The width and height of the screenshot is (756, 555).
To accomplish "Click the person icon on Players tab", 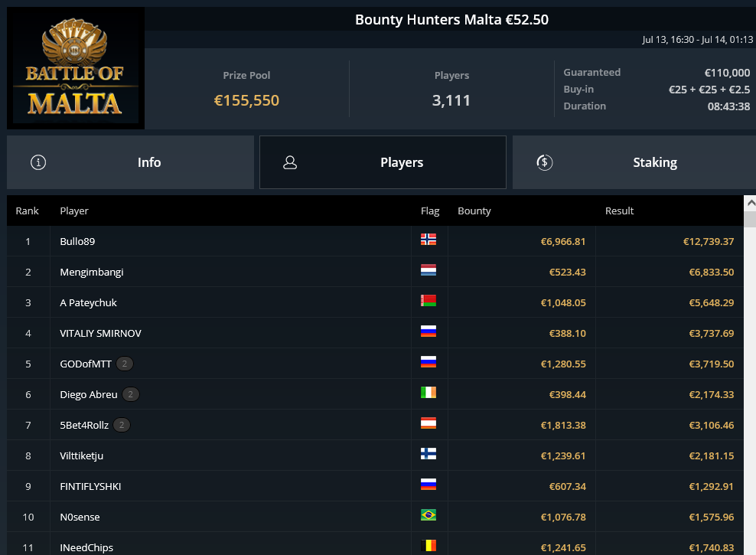I will pos(290,162).
